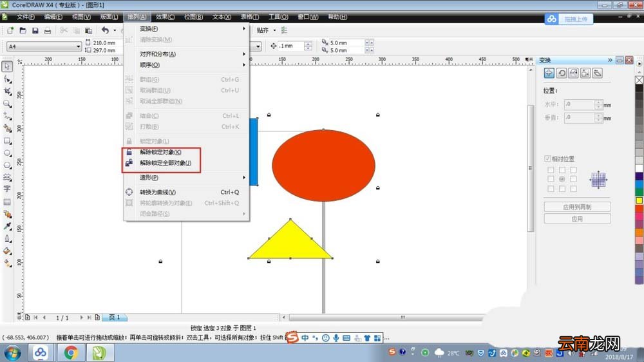Pick the yellow swatch in palette

click(x=639, y=200)
